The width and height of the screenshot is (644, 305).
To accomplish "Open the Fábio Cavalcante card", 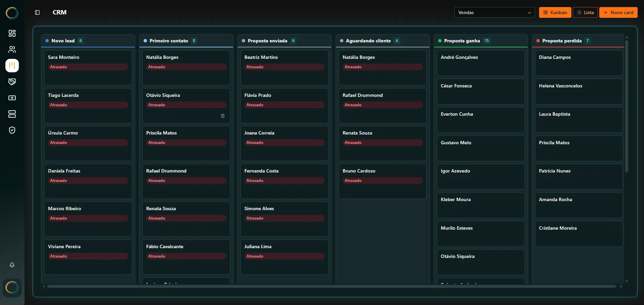I will (x=186, y=257).
